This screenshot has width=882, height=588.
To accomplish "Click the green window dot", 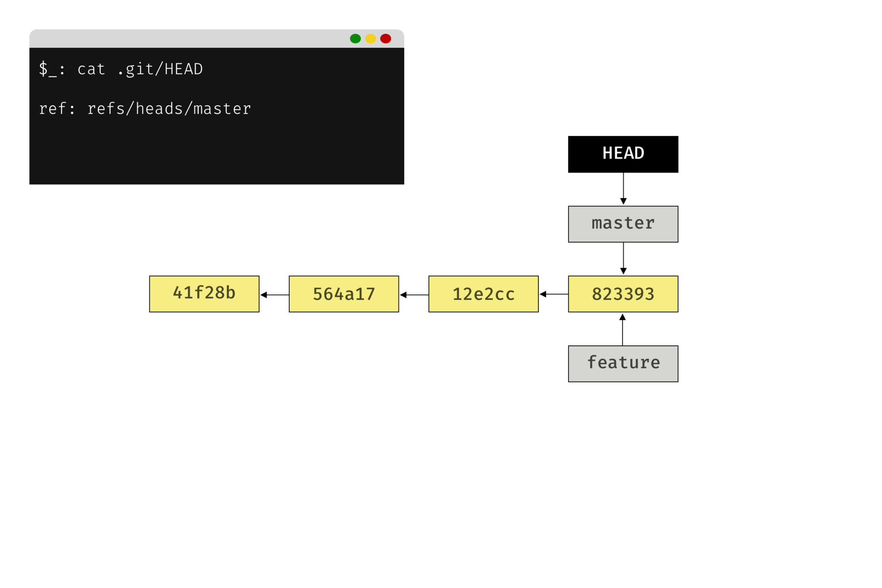I will (x=355, y=39).
